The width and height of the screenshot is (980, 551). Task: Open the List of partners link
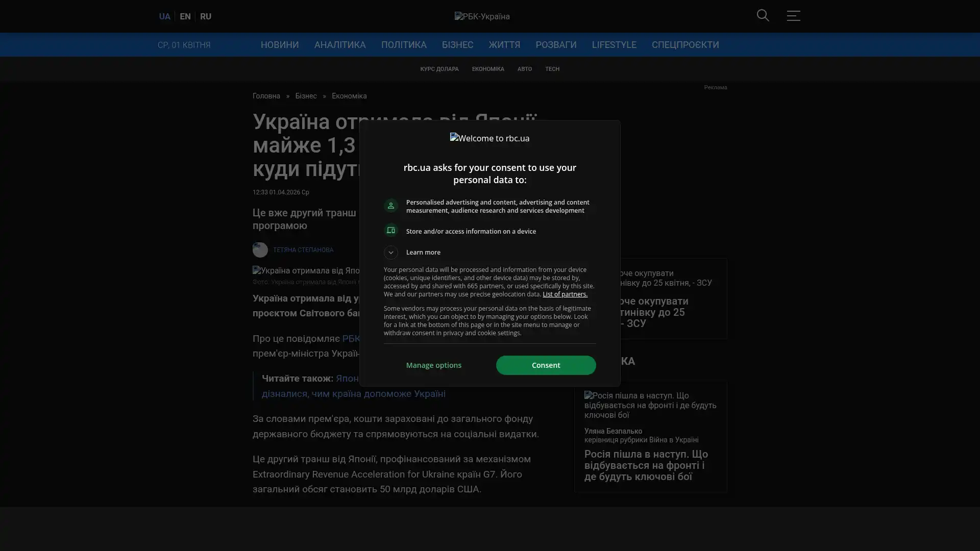tap(565, 294)
